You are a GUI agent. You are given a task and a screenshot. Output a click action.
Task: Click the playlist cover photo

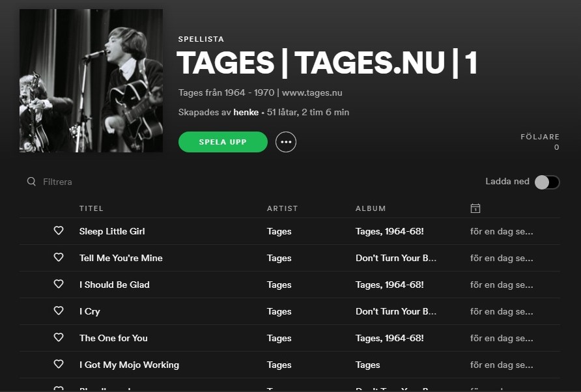tap(91, 81)
